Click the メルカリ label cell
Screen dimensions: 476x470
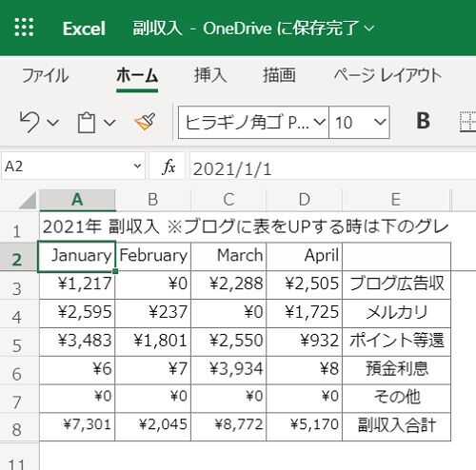point(396,313)
